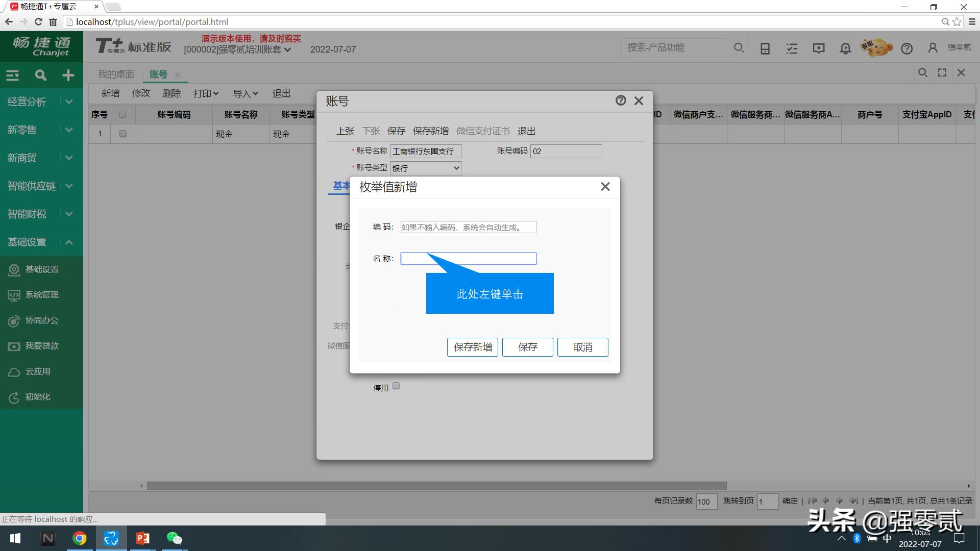The width and height of the screenshot is (980, 551).
Task: Click inside the 名称 input field
Action: point(468,258)
